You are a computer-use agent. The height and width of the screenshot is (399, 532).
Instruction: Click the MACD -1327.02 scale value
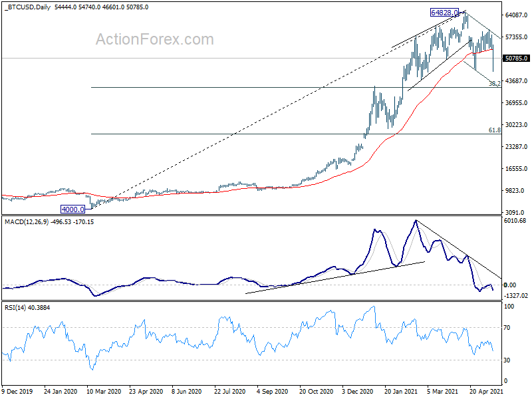point(515,296)
